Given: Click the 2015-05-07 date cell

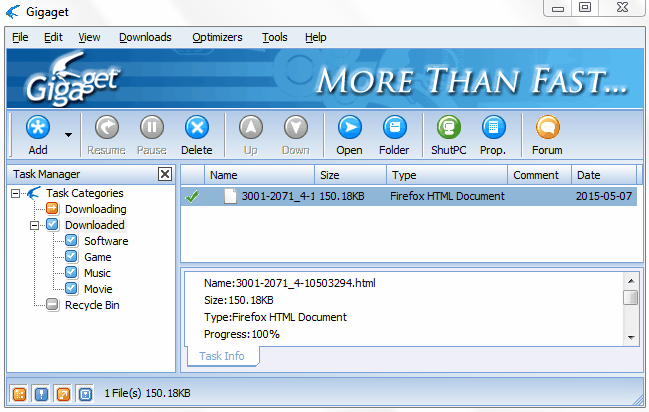Looking at the screenshot, I should coord(604,196).
